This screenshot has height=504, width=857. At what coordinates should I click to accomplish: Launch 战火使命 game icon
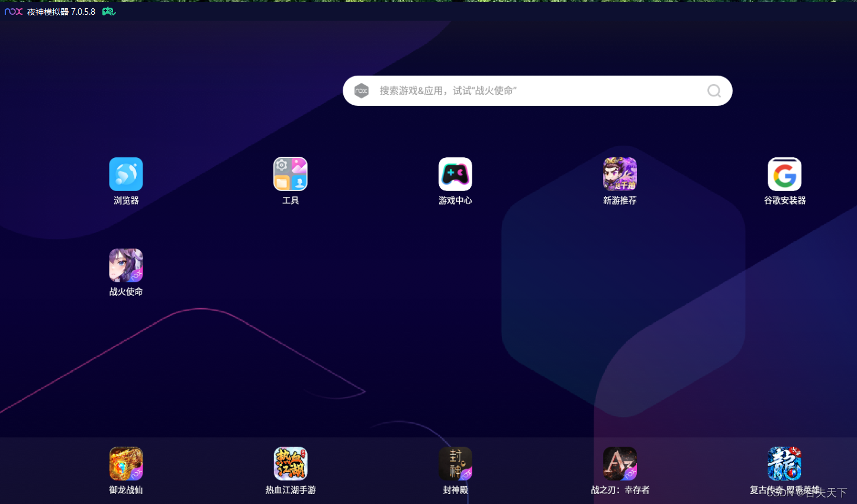pos(126,265)
